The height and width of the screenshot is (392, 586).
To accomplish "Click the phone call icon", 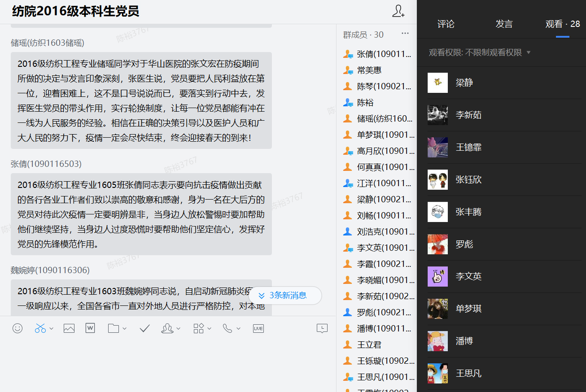I will point(227,328).
